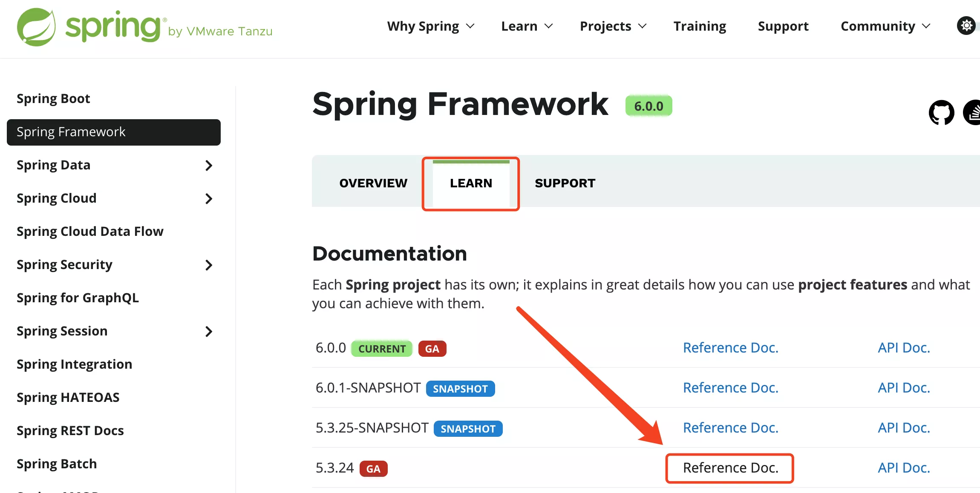Image resolution: width=980 pixels, height=493 pixels.
Task: Open API Doc. for 5.3.25-SNAPSHOT
Action: click(904, 428)
